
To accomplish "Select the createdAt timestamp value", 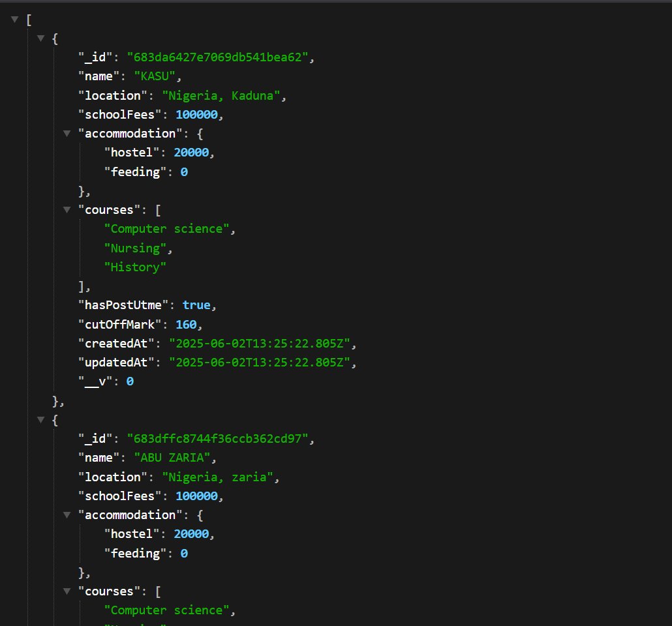I will point(260,343).
